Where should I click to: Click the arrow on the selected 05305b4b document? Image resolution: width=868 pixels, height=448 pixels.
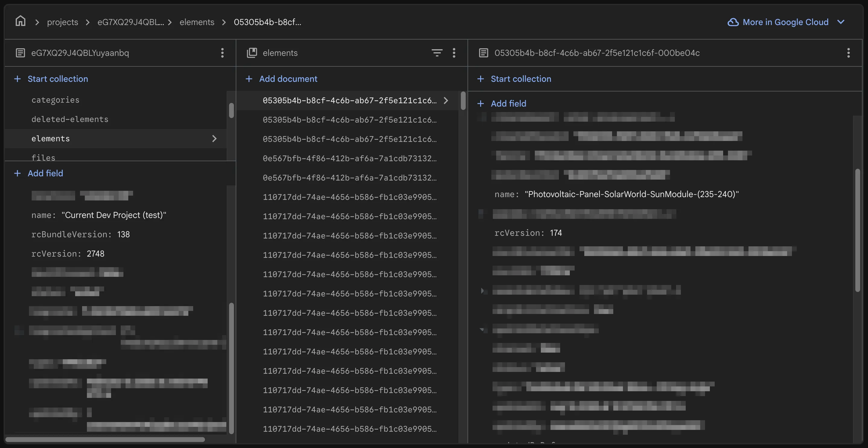pos(446,100)
